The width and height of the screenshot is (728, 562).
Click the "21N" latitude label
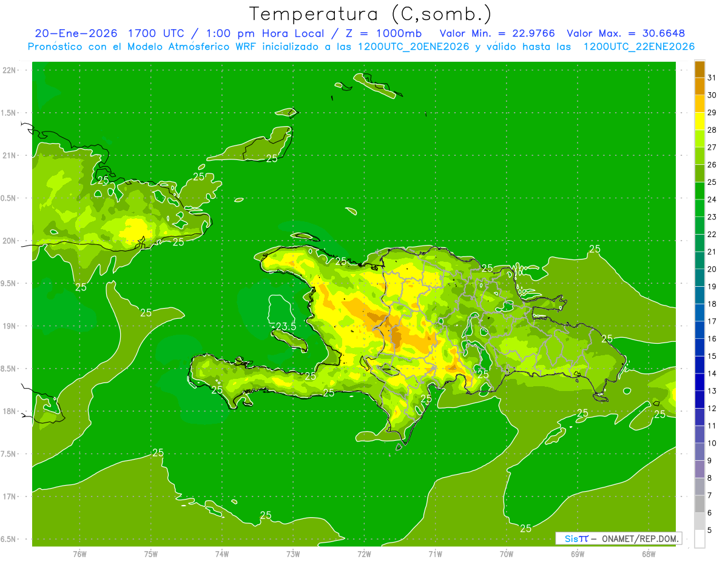pos(10,156)
